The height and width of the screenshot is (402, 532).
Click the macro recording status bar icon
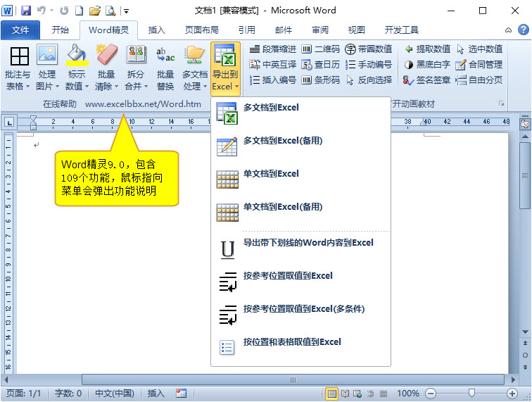click(x=181, y=394)
